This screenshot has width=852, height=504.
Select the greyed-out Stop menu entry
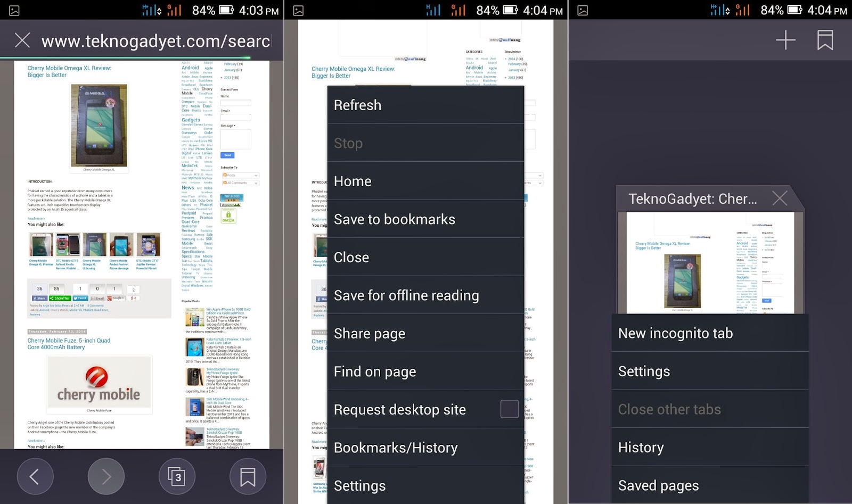(425, 143)
